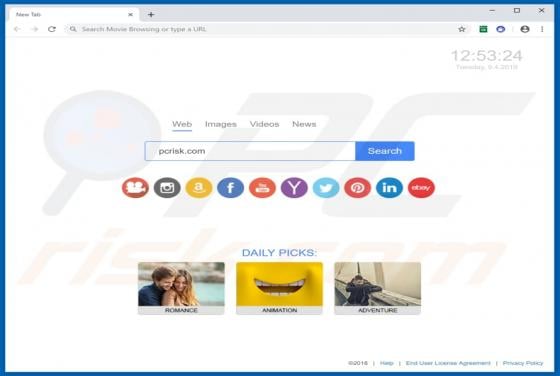Open the Instagram shortcut icon
This screenshot has height=376, width=560.
pyautogui.click(x=167, y=187)
